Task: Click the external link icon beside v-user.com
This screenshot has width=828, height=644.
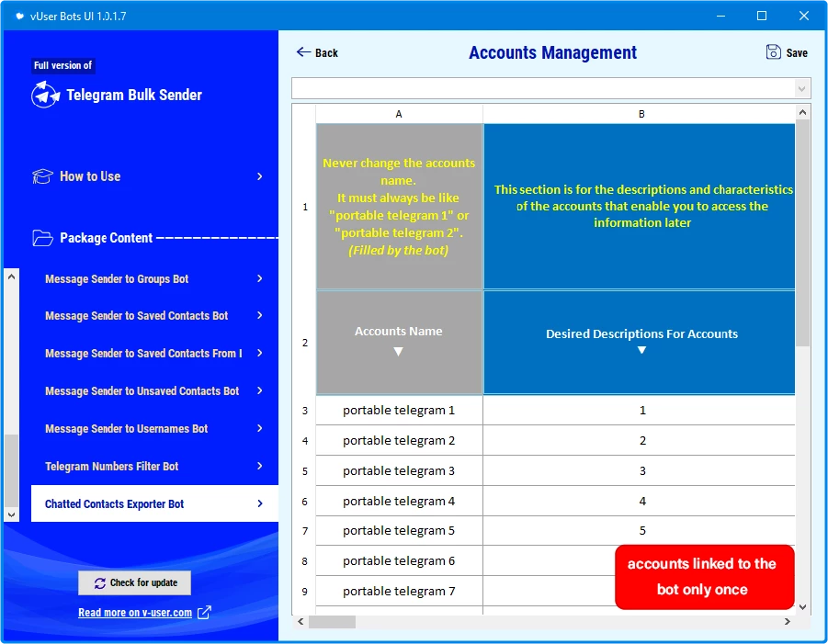Action: (x=204, y=613)
